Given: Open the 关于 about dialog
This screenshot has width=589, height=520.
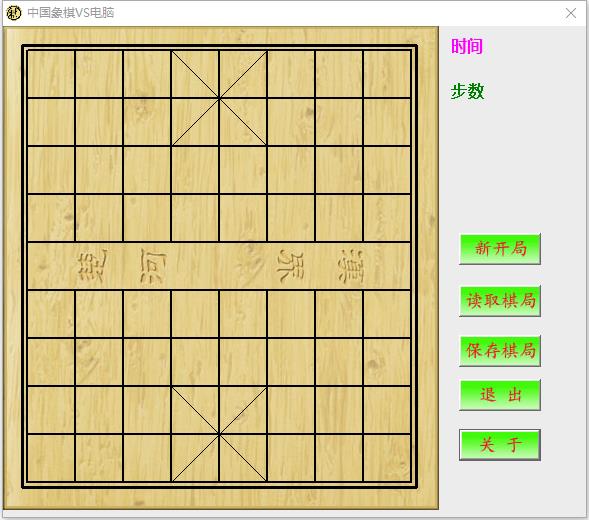Looking at the screenshot, I should 500,445.
